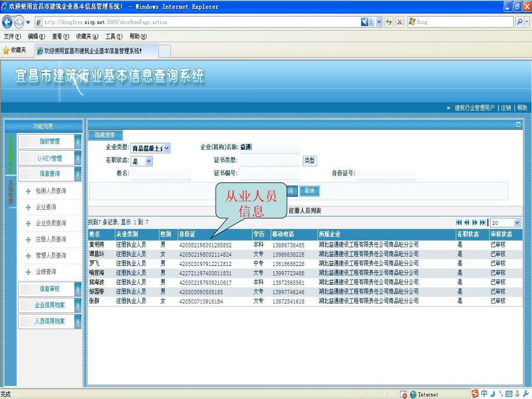Open the recent pages dropdown arrow beside Forward

tap(28, 22)
